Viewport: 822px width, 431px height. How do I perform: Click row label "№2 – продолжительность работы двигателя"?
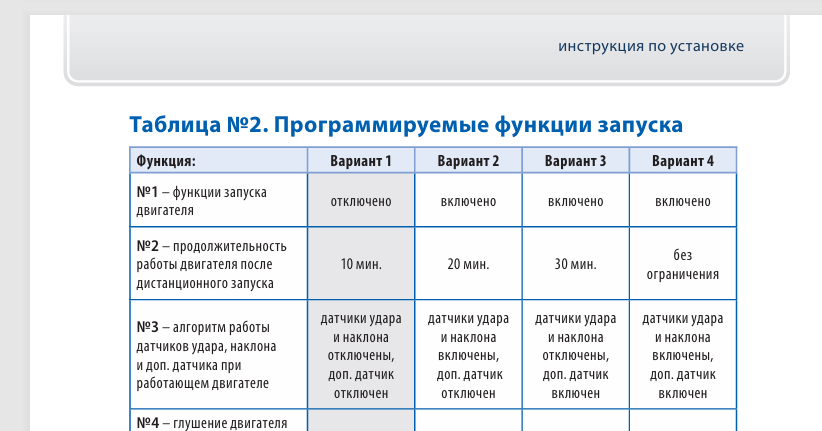[211, 264]
